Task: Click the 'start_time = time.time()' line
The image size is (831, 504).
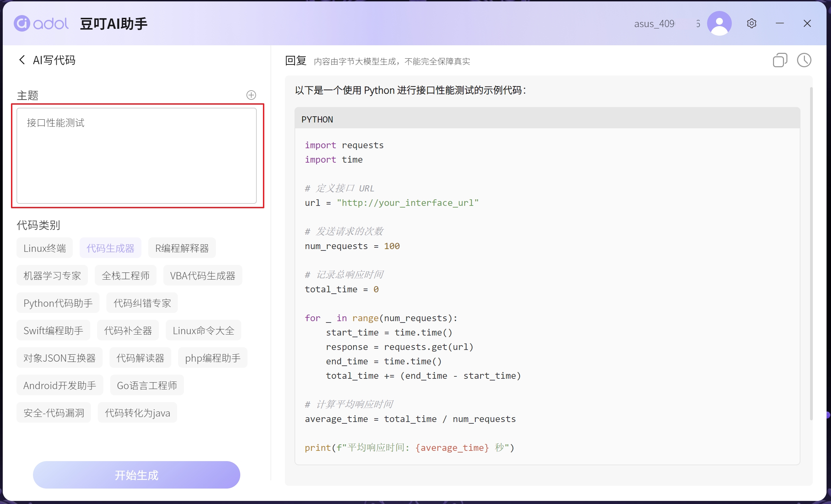Action: coord(389,332)
